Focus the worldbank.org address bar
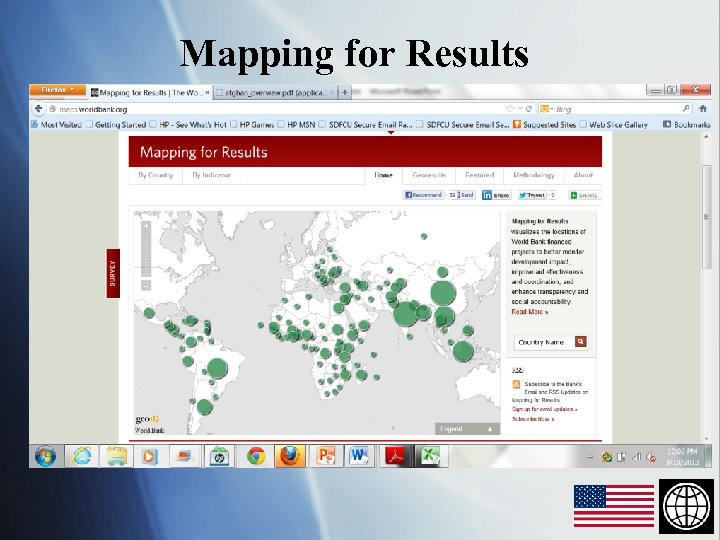Image resolution: width=720 pixels, height=540 pixels. [x=276, y=109]
